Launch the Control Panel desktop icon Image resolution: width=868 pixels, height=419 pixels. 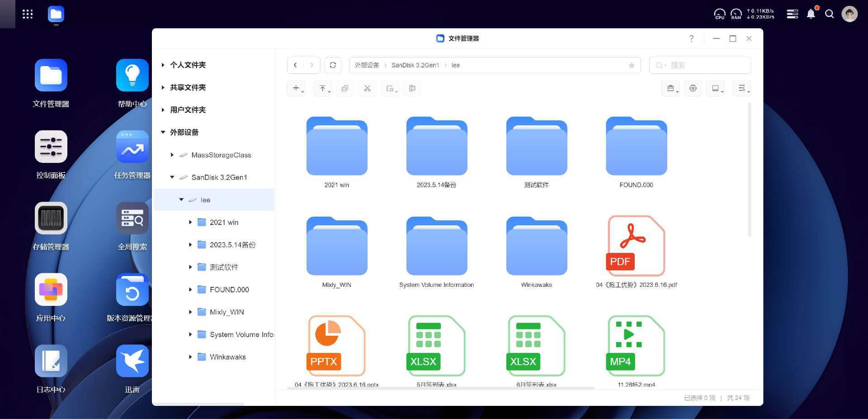(x=51, y=147)
